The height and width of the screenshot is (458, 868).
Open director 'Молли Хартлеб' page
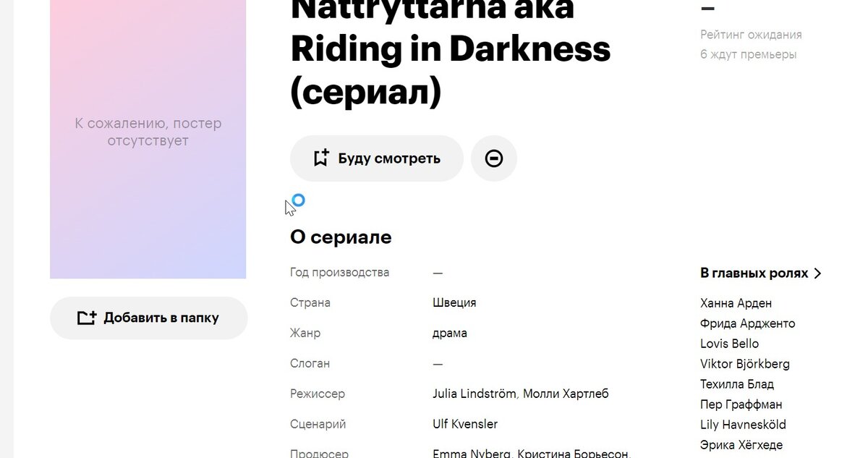[566, 394]
